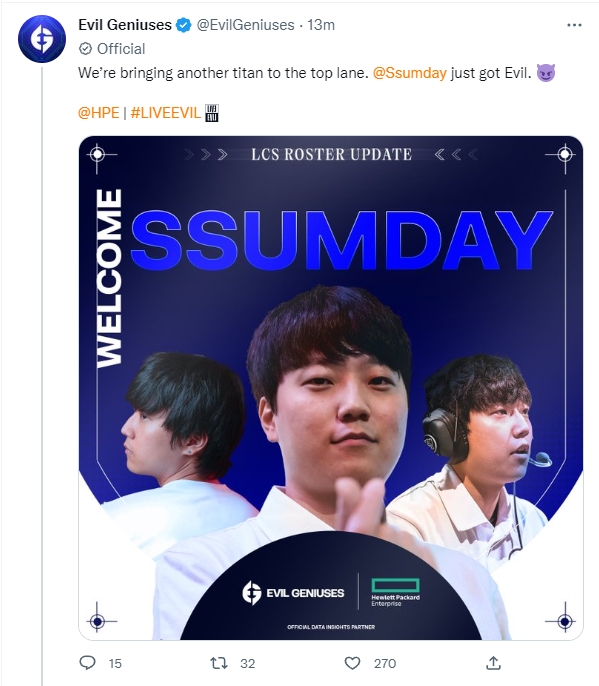The height and width of the screenshot is (686, 599).
Task: Open the @Ssumday mention link
Action: [410, 73]
